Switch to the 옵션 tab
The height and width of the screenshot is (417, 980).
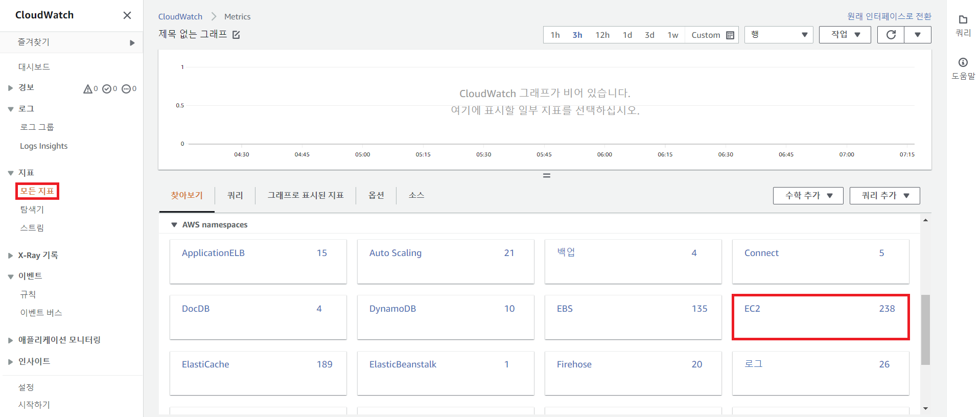coord(376,196)
